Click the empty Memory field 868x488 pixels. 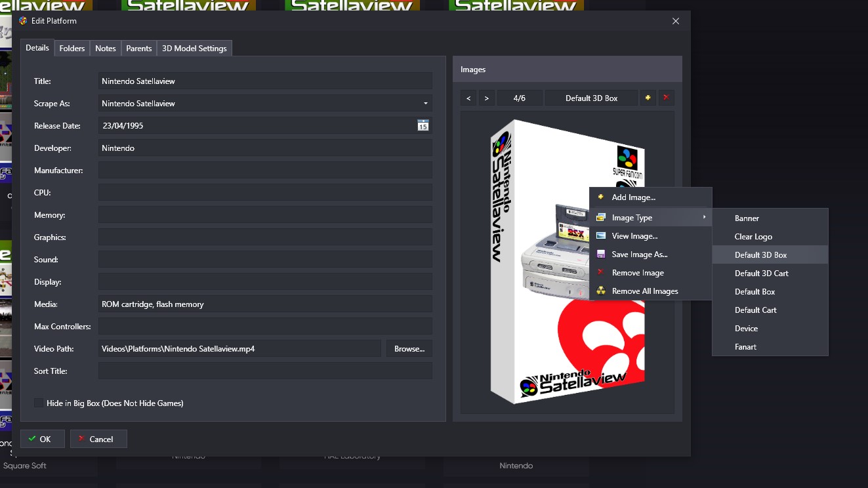tap(265, 214)
